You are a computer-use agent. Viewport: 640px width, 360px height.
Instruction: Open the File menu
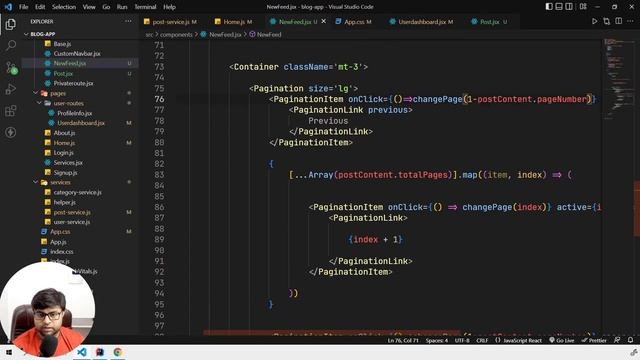(x=24, y=7)
